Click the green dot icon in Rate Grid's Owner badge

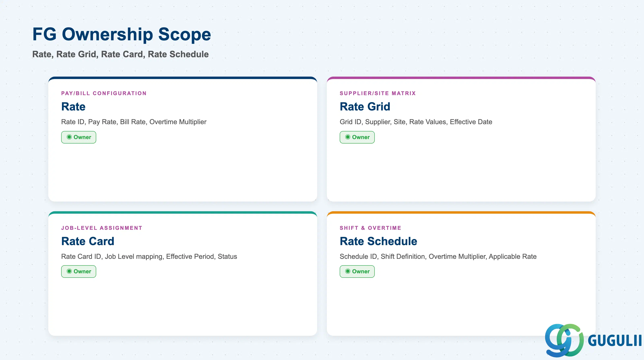(348, 137)
